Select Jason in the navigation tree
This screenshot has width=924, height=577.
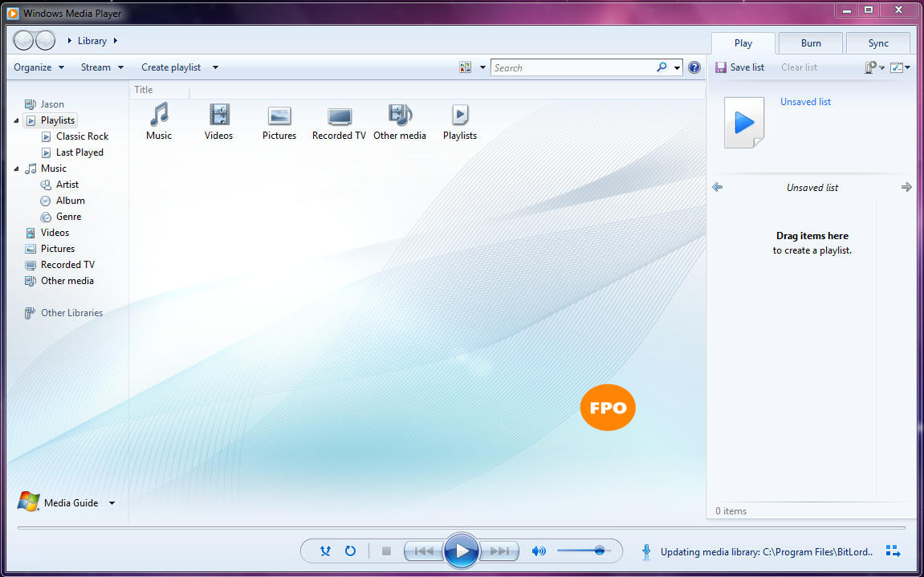coord(44,104)
